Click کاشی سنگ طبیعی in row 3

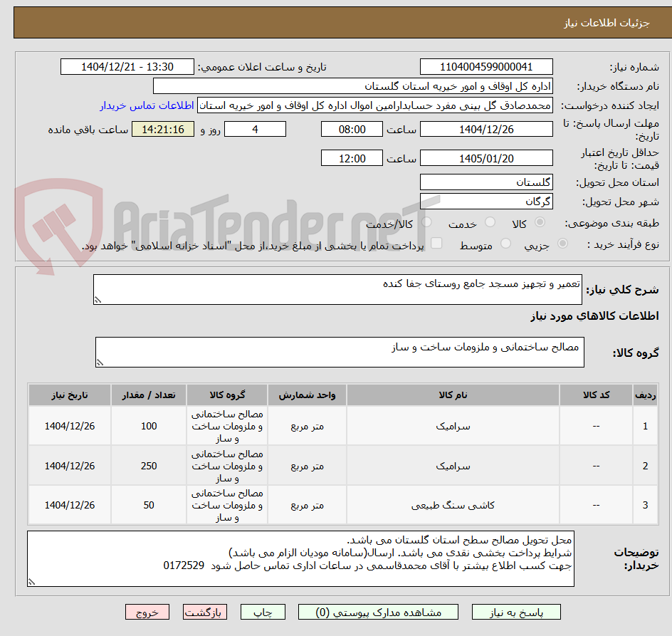[453, 505]
